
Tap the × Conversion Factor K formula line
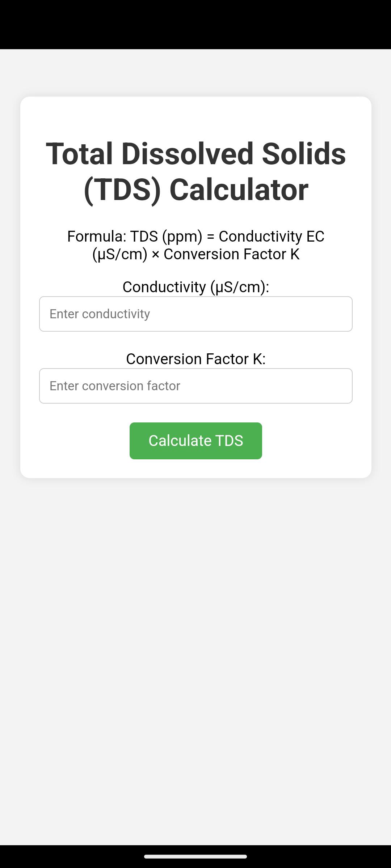coord(195,254)
